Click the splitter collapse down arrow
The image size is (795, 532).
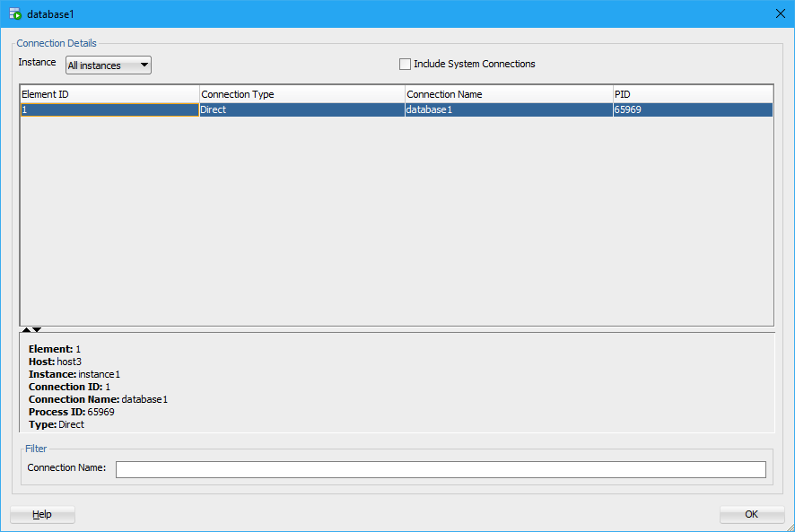coord(37,329)
